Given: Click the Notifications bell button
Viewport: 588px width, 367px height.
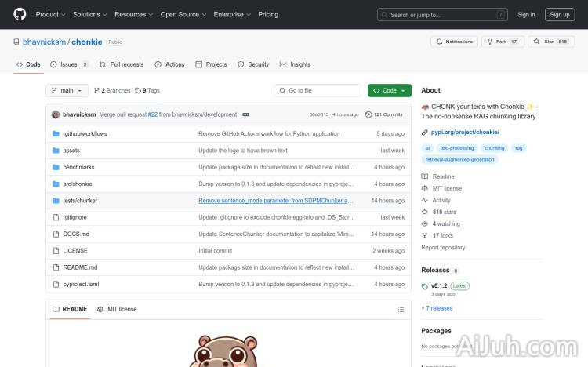Looking at the screenshot, I should pyautogui.click(x=454, y=42).
